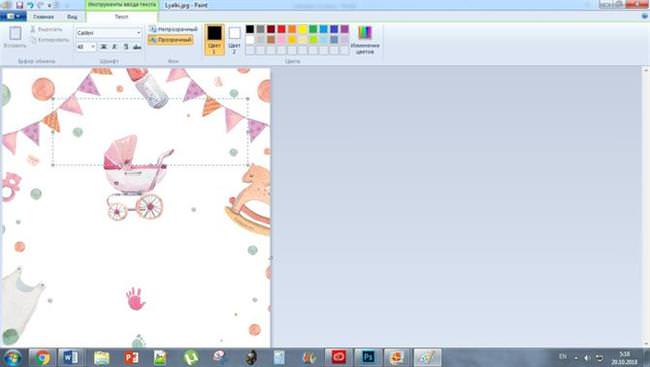Click the volume speaker tray icon
This screenshot has width=650, height=367.
click(587, 357)
